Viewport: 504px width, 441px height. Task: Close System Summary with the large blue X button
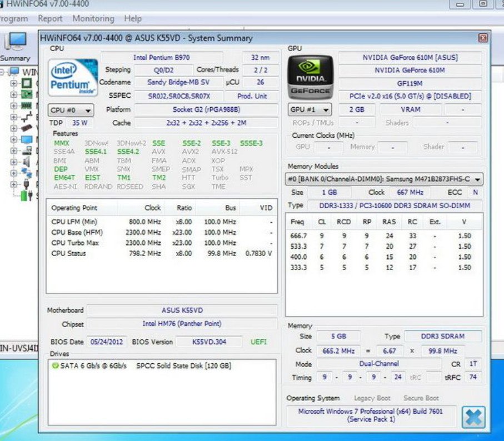point(473,417)
